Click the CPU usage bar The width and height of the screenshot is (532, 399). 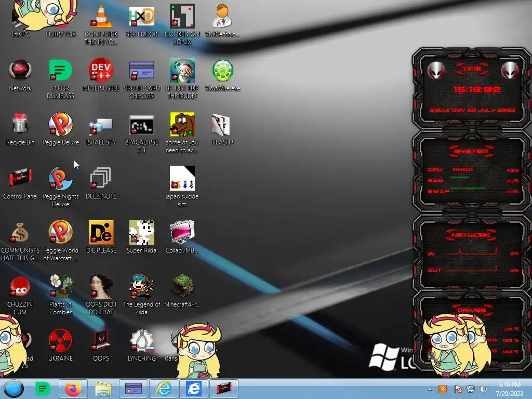(462, 170)
